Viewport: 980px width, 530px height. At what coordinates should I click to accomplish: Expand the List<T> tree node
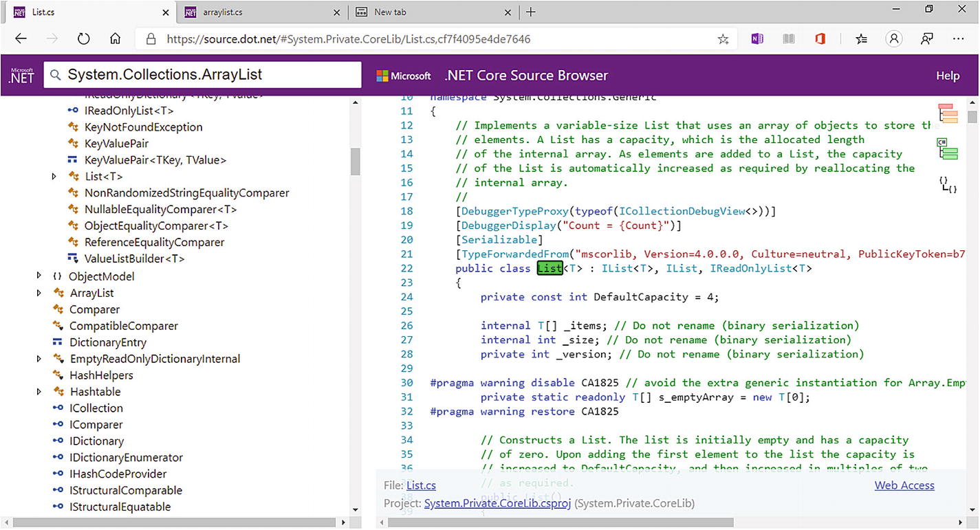[x=54, y=177]
